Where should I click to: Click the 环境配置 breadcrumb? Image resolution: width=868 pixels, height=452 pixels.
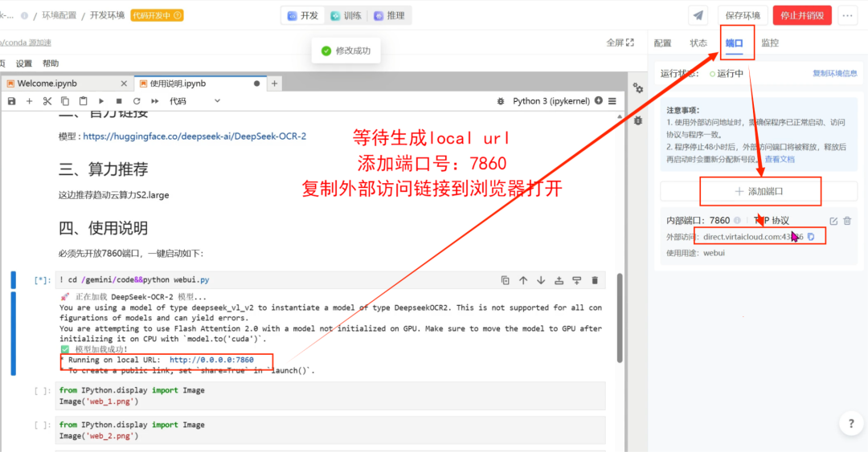(x=59, y=15)
